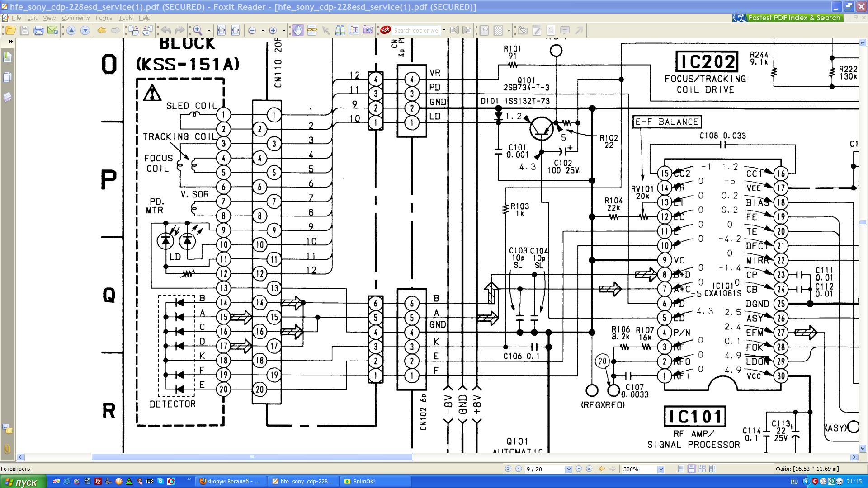Expand the navigation pane arrows

click(11, 42)
